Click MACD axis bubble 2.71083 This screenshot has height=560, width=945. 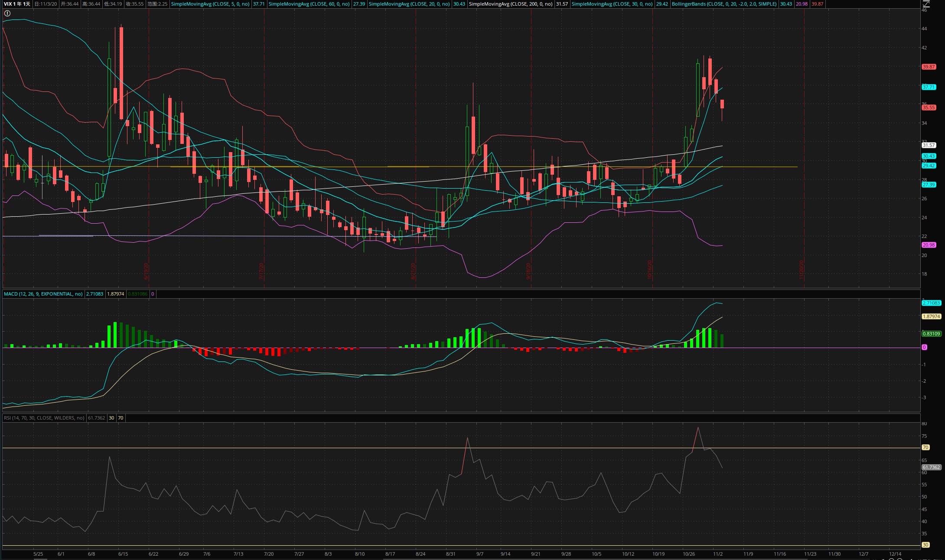(x=931, y=303)
